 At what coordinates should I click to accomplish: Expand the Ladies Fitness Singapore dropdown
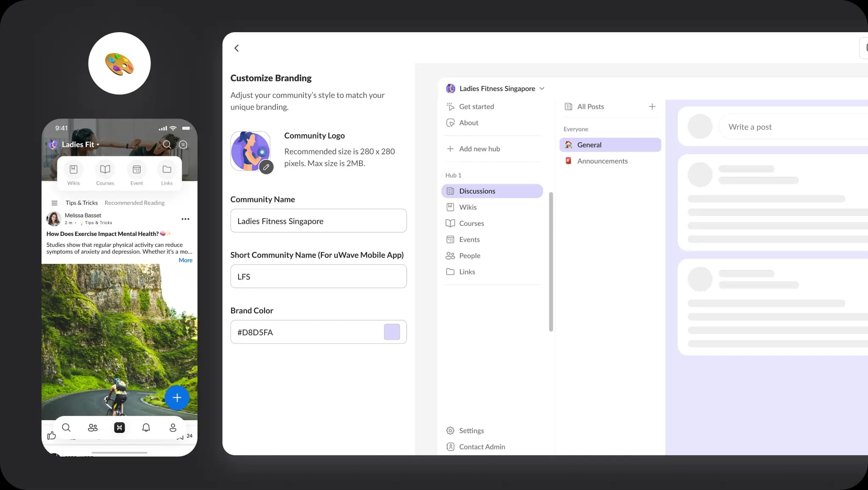pos(542,88)
